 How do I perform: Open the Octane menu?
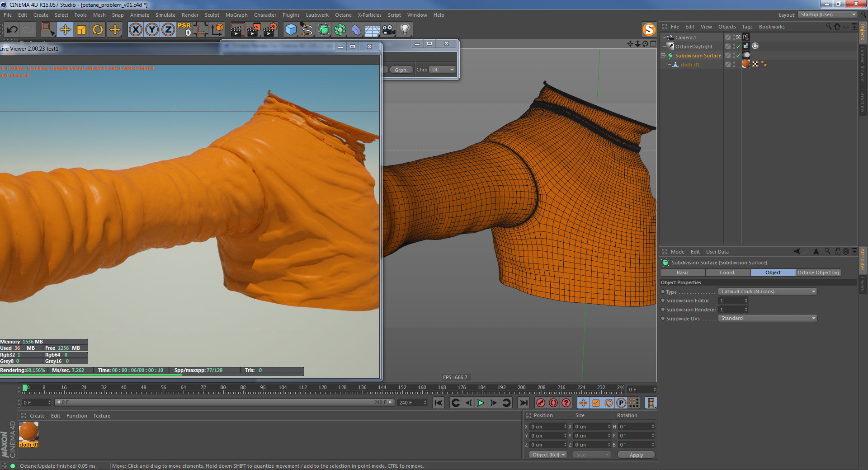pyautogui.click(x=343, y=15)
